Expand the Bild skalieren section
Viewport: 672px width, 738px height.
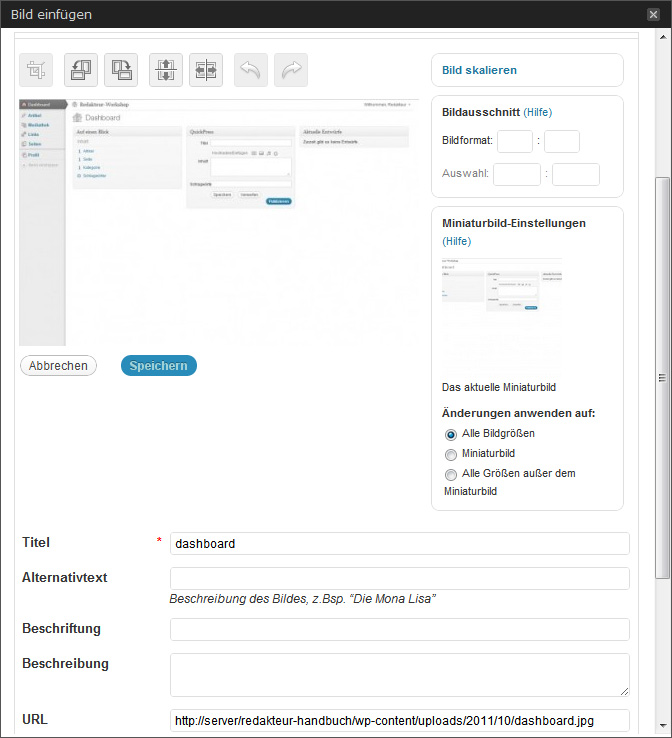pyautogui.click(x=479, y=71)
